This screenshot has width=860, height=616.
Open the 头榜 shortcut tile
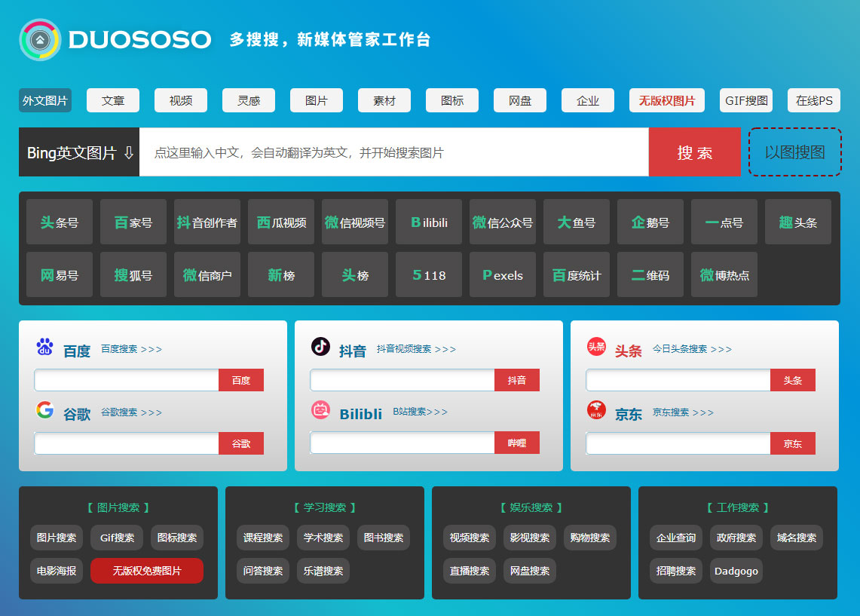click(x=355, y=274)
